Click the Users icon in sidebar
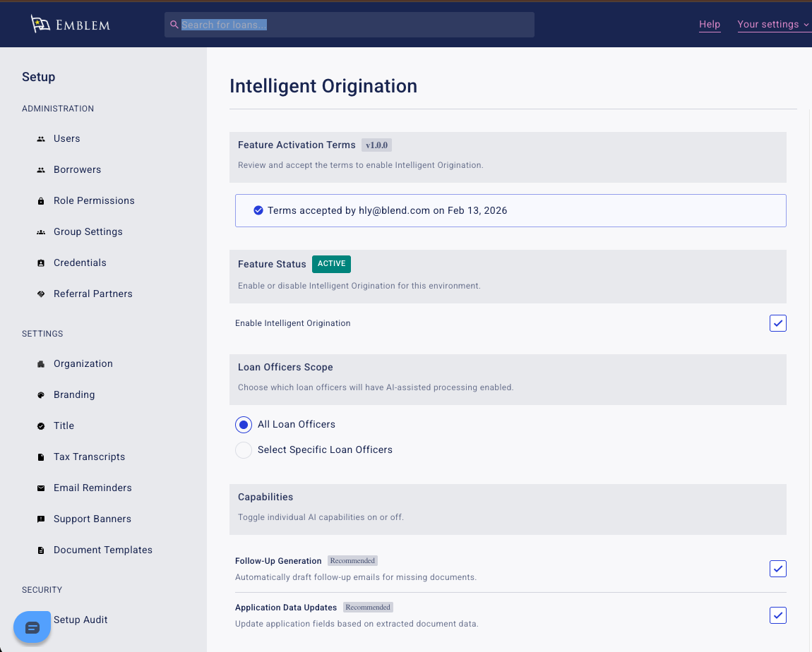The image size is (812, 652). pyautogui.click(x=41, y=139)
